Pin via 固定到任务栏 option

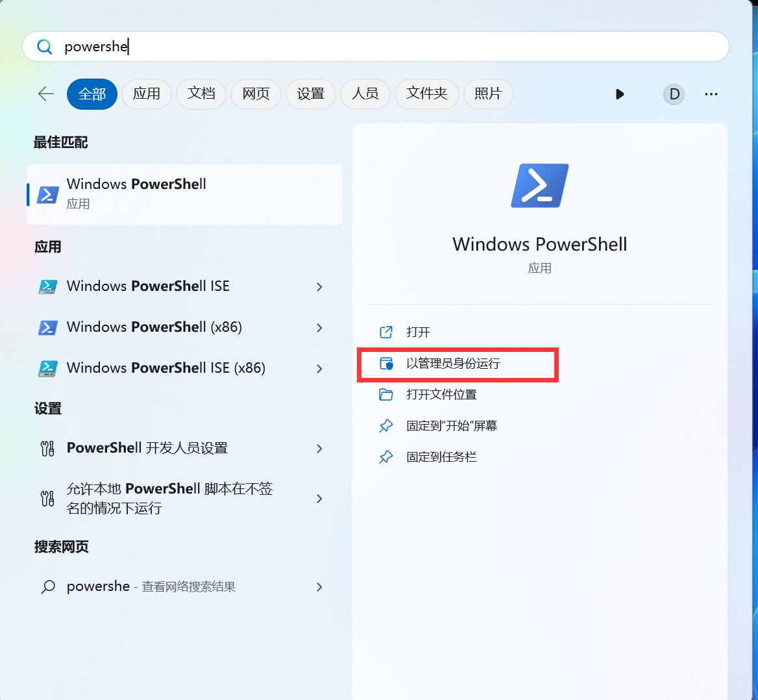click(x=441, y=457)
